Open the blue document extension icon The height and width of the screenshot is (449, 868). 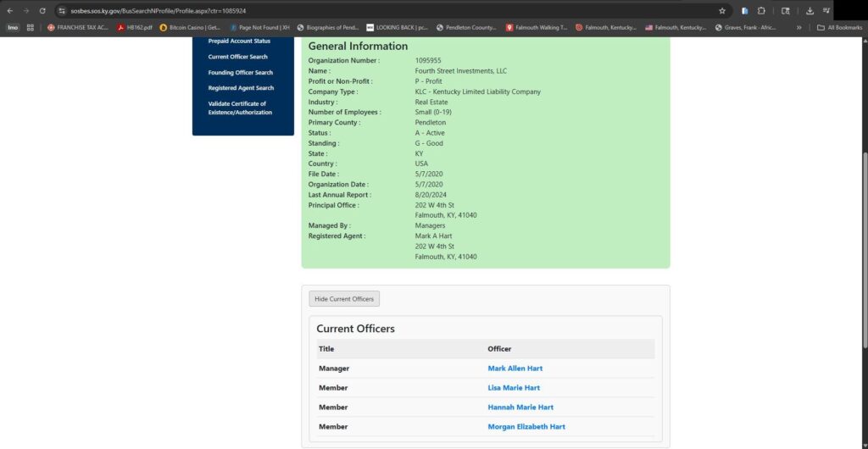point(745,10)
